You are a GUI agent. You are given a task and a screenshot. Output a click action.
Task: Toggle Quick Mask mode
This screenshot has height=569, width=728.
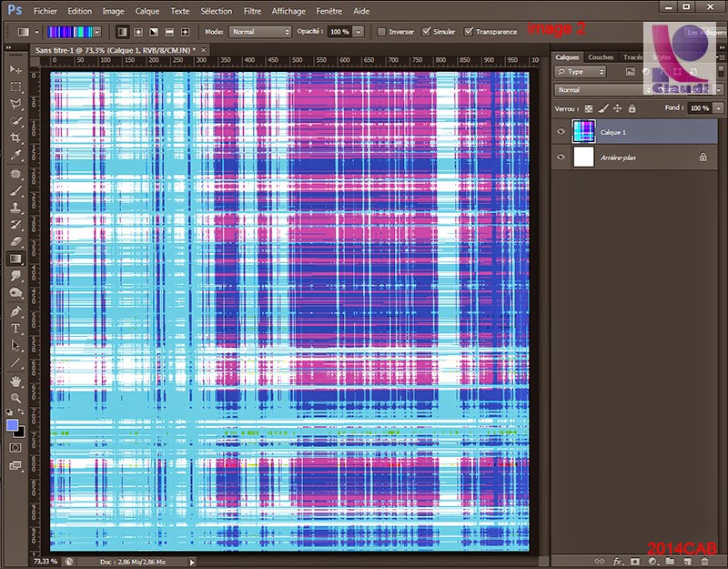(x=15, y=448)
